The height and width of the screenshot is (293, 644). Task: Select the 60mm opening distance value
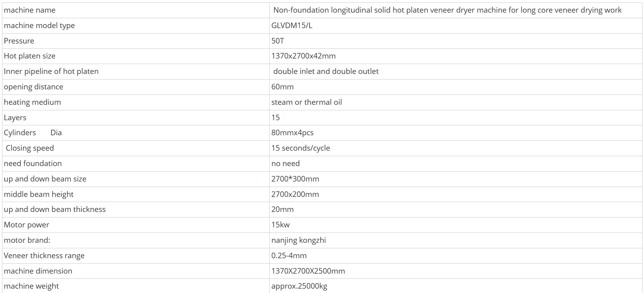(282, 87)
